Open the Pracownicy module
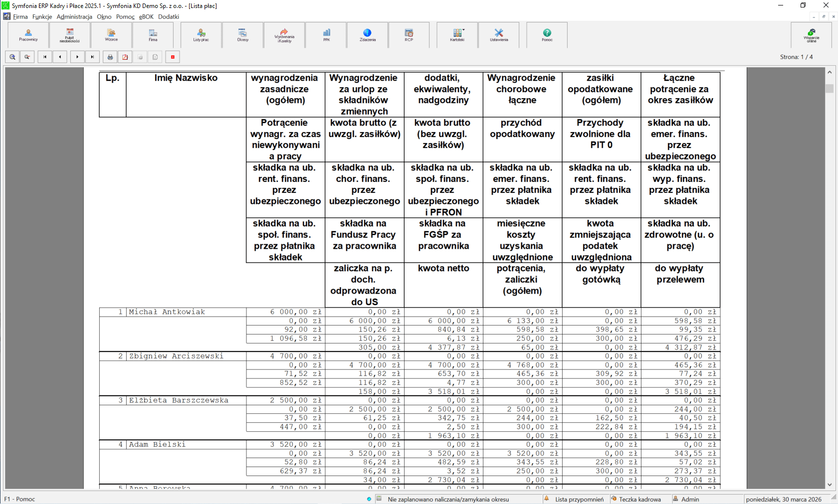 click(28, 35)
